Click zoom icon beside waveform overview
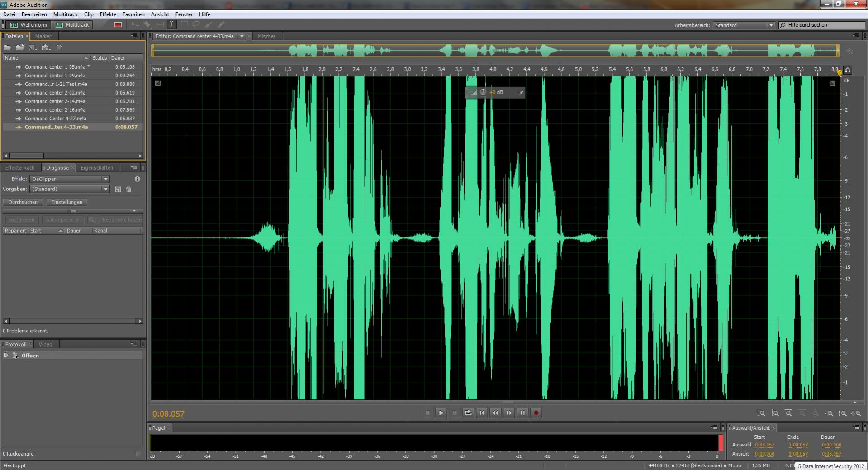868x470 pixels. tap(849, 51)
